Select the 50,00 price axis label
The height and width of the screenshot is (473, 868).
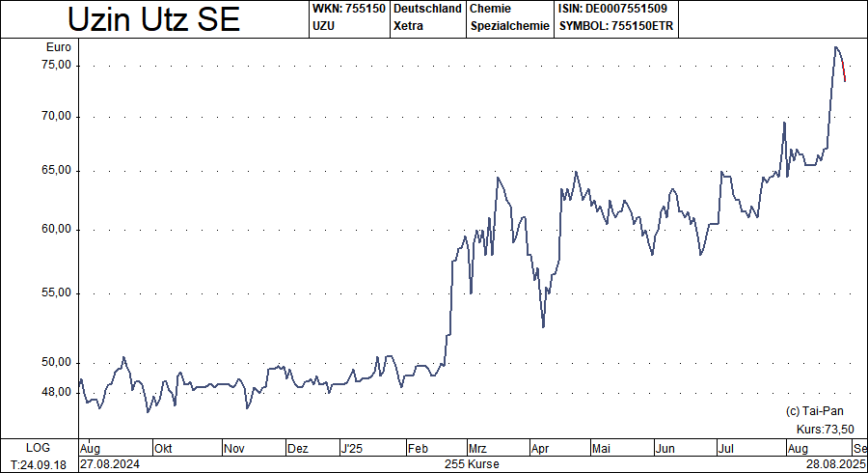(x=57, y=363)
